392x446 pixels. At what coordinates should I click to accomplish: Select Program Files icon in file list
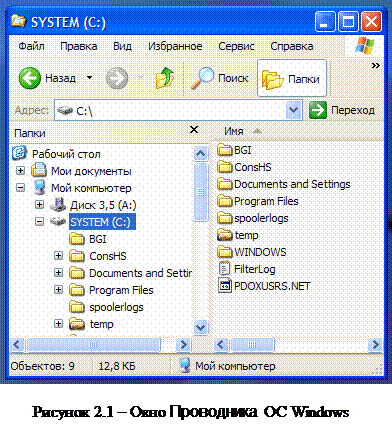click(x=225, y=201)
